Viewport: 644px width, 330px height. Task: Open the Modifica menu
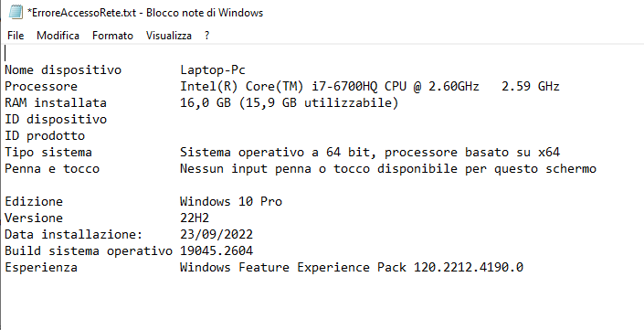58,36
